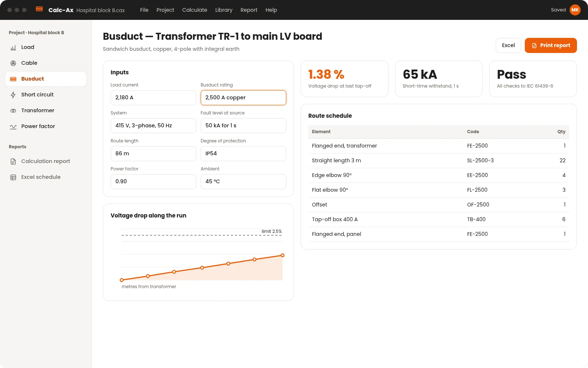
Task: Click the Cable icon in sidebar
Action: click(x=13, y=63)
